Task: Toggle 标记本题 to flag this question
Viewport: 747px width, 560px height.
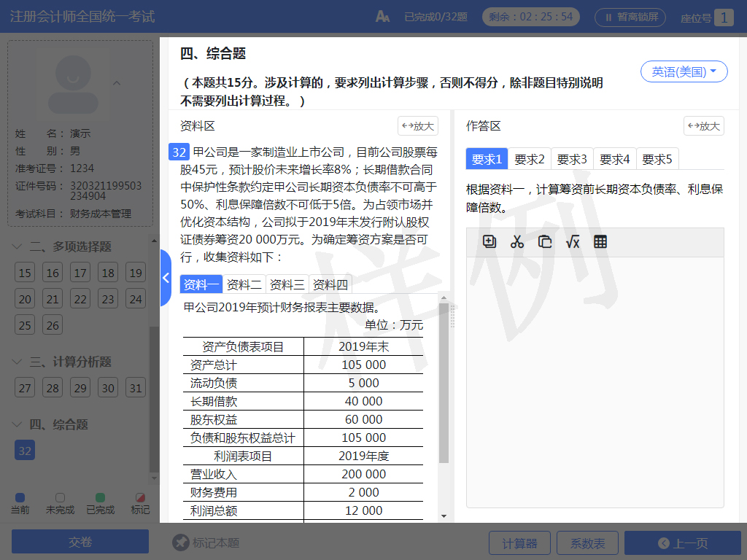Action: [206, 542]
